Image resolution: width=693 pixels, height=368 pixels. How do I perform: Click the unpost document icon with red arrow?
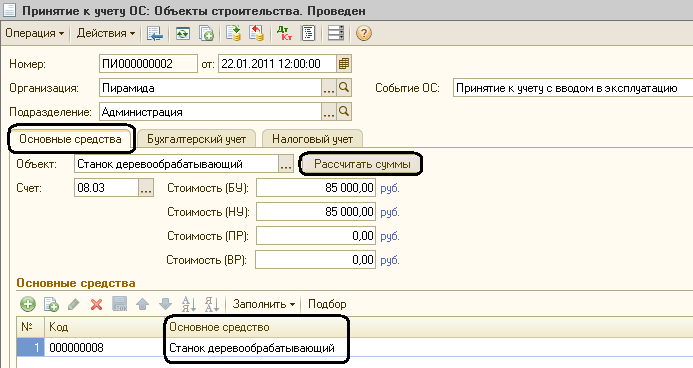click(256, 34)
